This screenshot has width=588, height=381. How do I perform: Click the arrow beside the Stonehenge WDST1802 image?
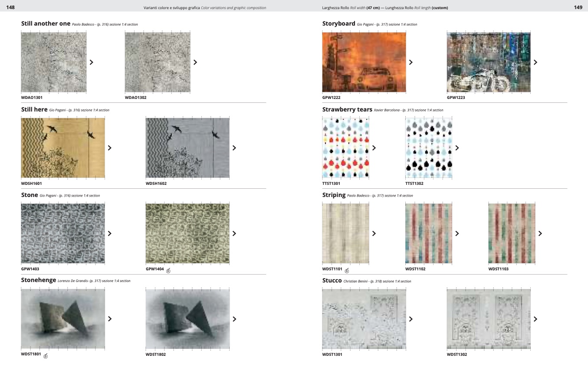(234, 319)
